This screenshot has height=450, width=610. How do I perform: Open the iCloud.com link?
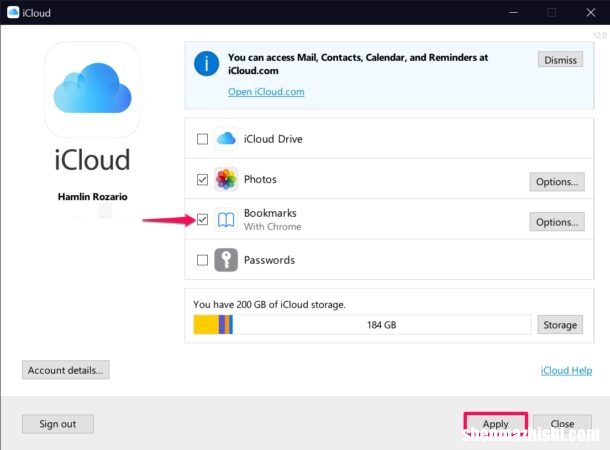(x=266, y=92)
